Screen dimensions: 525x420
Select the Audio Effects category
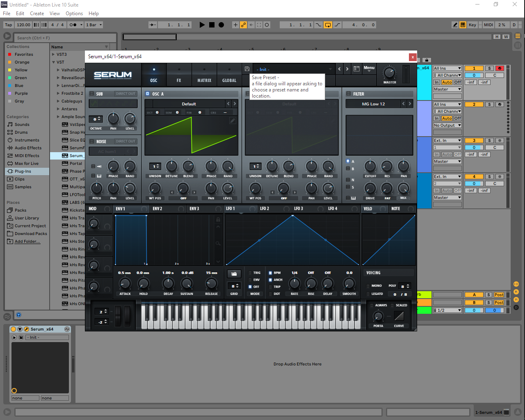coord(28,148)
